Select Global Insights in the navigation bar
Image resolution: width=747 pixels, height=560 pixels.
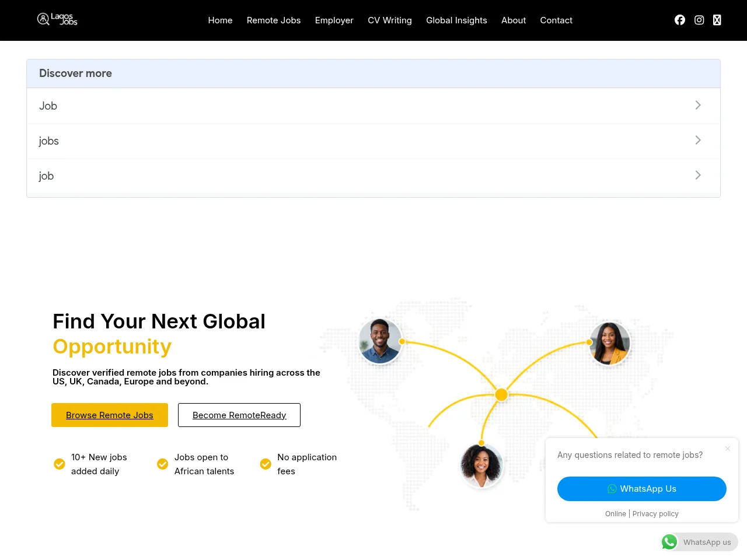[x=456, y=20]
